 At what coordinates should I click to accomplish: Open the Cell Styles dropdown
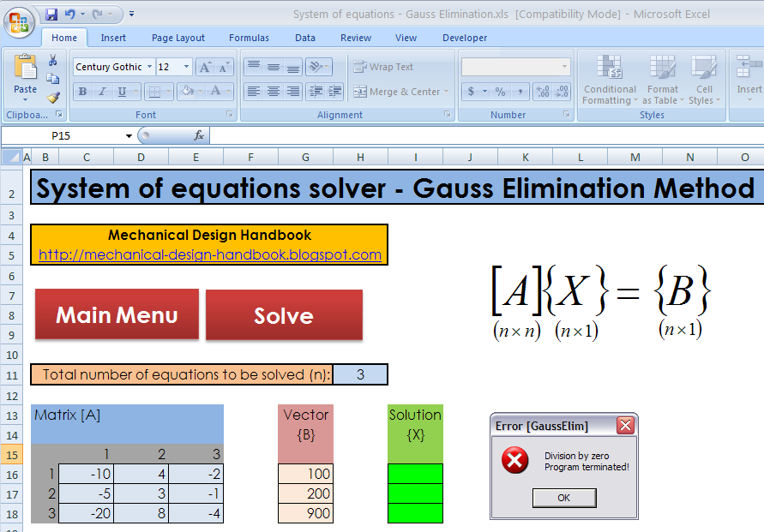703,79
